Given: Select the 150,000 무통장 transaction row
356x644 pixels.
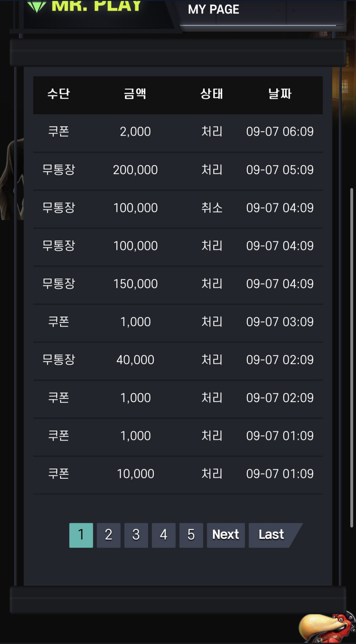Looking at the screenshot, I should 178,284.
